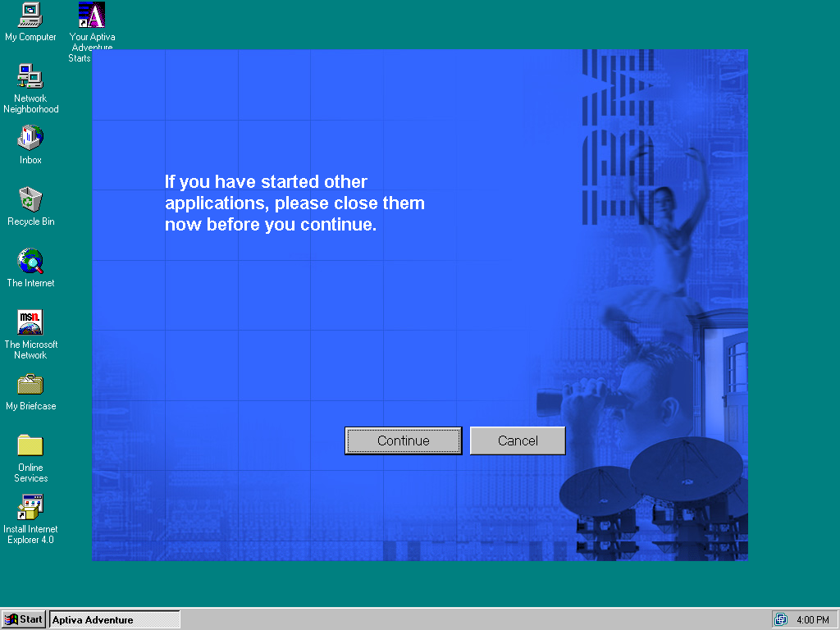Activate Aptiva Adventure taskbar button
Image resolution: width=840 pixels, height=630 pixels.
[x=115, y=619]
